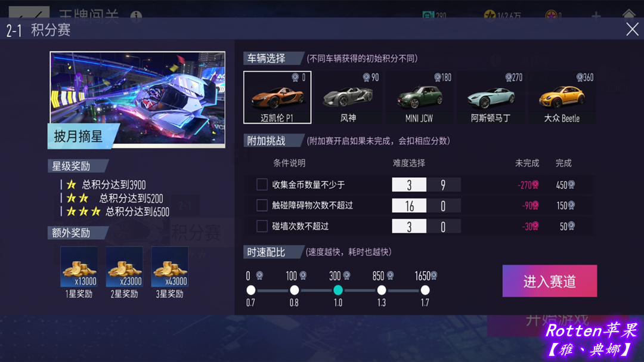The image size is (644, 362).
Task: Choose the 风神 silver car
Action: coord(348,97)
